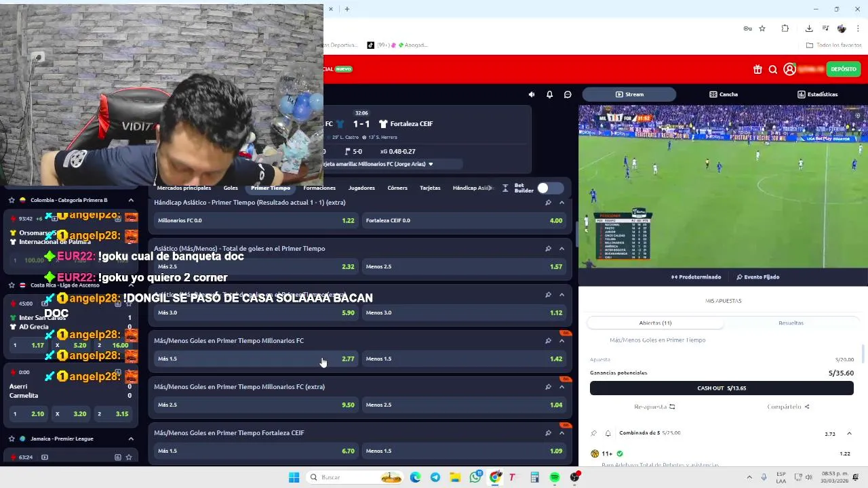Select Evento Fijado option
Viewport: 868px width, 488px height.
coord(757,277)
